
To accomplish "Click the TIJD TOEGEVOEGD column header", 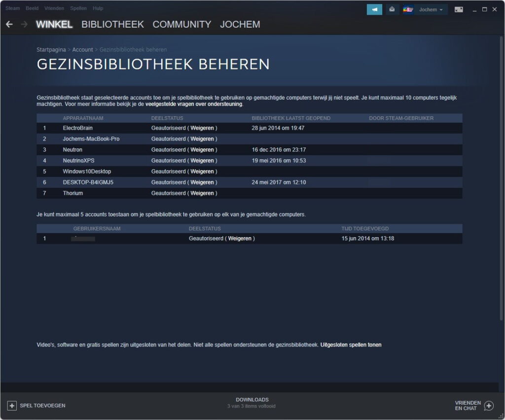I will [x=365, y=229].
